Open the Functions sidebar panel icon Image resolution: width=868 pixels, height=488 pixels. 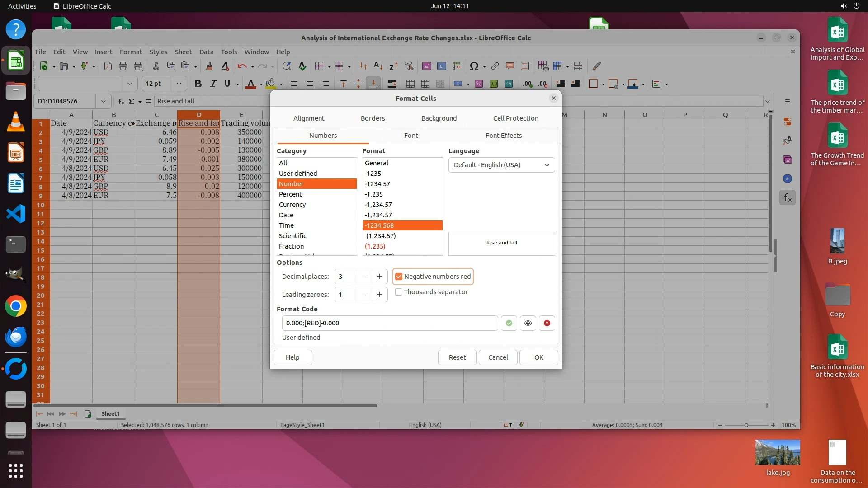tap(788, 197)
